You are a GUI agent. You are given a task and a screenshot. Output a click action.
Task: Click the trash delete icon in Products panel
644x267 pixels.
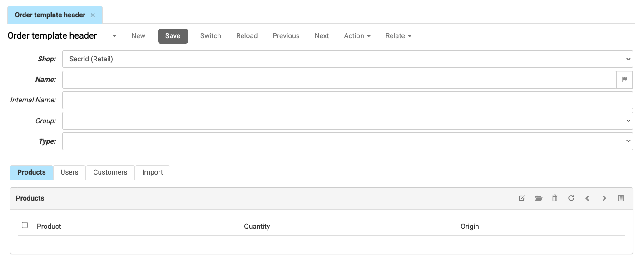click(555, 198)
